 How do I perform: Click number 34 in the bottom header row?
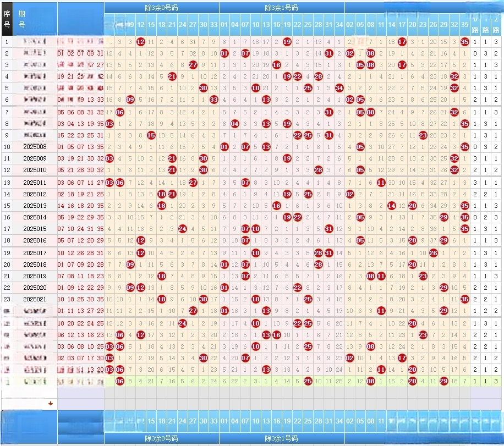[339, 421]
